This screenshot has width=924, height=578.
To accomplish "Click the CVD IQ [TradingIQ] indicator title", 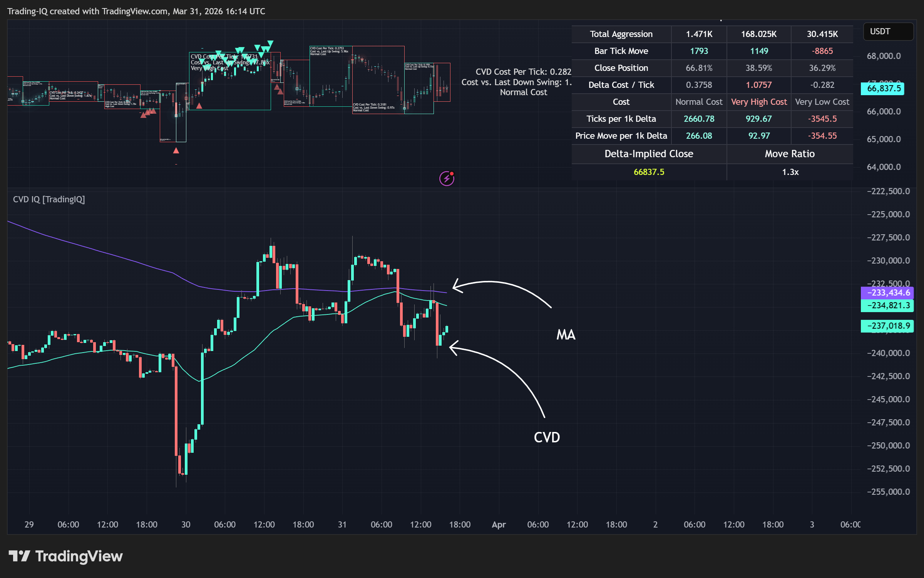I will (49, 199).
